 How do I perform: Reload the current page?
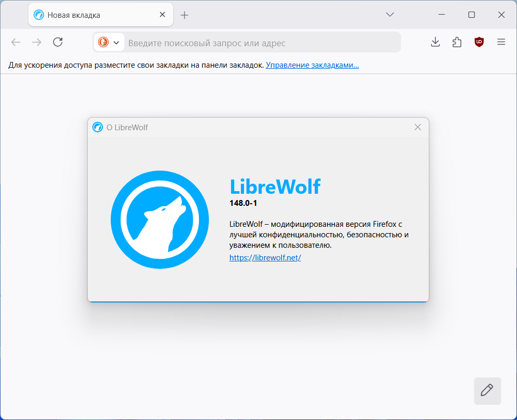point(58,42)
